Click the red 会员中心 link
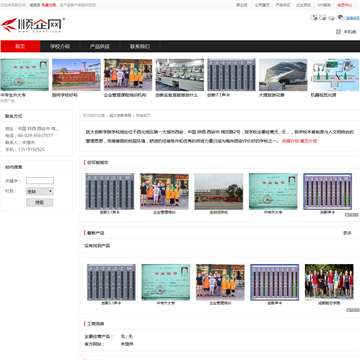This screenshot has height=360, width=360. 344,5
